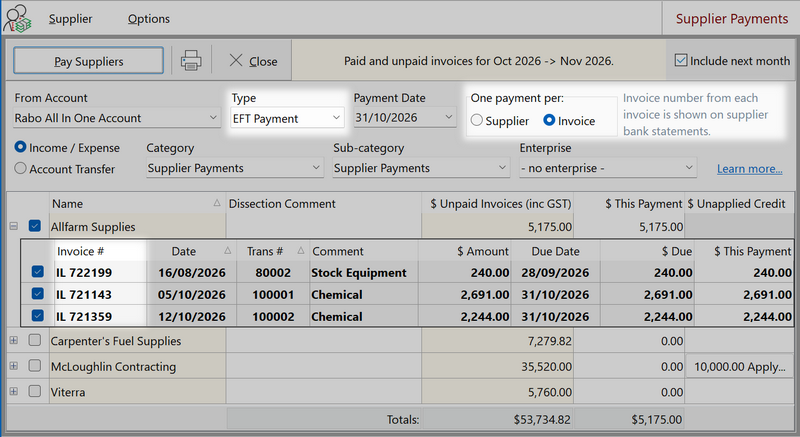Click Carpenter's Fuel Supplies name
800x437 pixels.
coord(116,341)
